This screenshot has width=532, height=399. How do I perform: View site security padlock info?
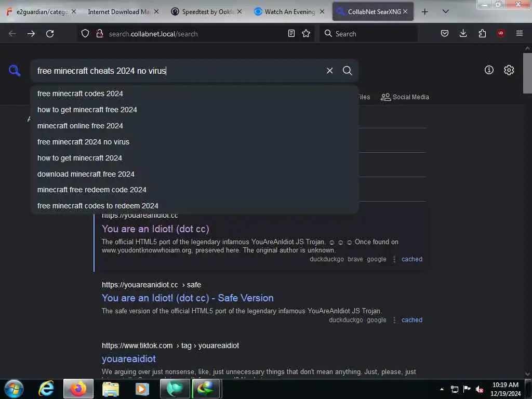click(100, 33)
